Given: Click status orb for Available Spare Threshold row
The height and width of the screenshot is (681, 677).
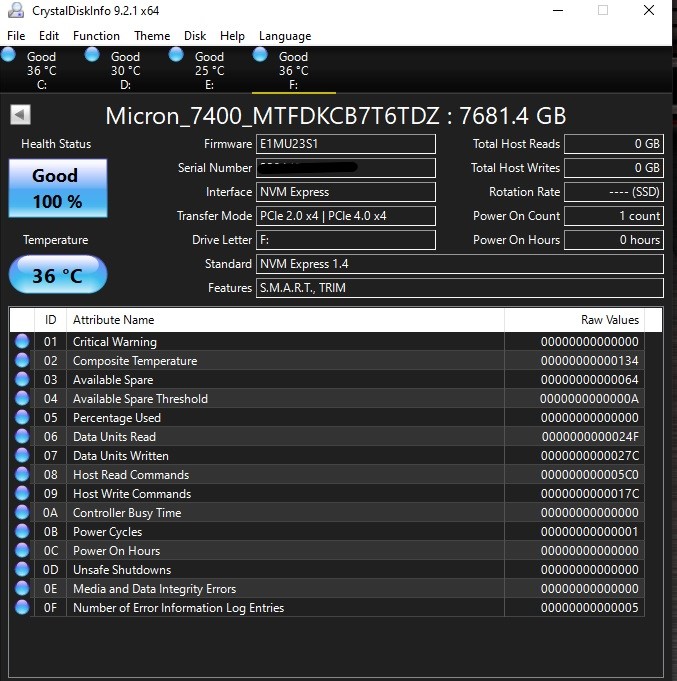Looking at the screenshot, I should (22, 398).
